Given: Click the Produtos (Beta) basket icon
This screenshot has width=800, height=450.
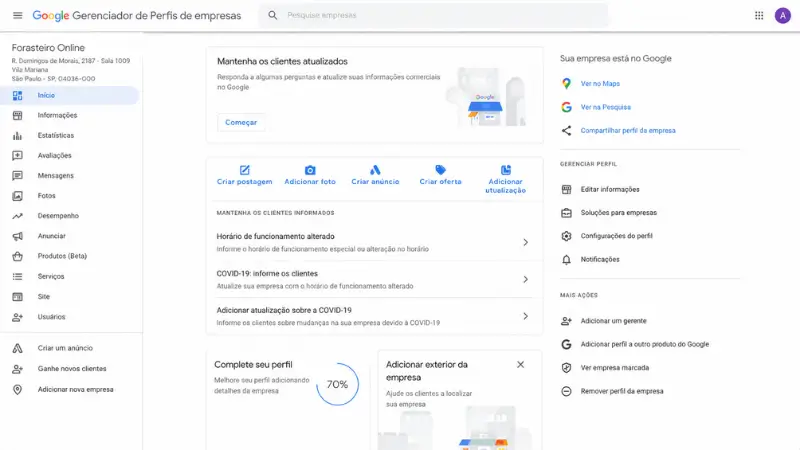Looking at the screenshot, I should tap(17, 256).
